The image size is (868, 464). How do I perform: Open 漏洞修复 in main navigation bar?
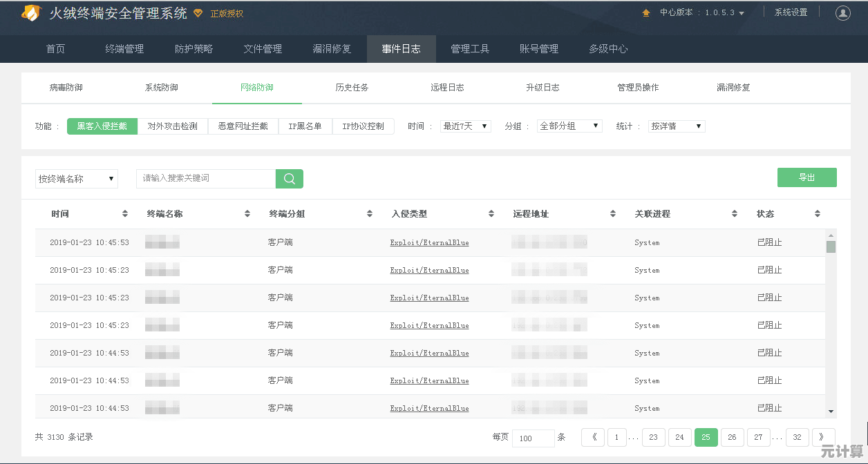pyautogui.click(x=332, y=49)
